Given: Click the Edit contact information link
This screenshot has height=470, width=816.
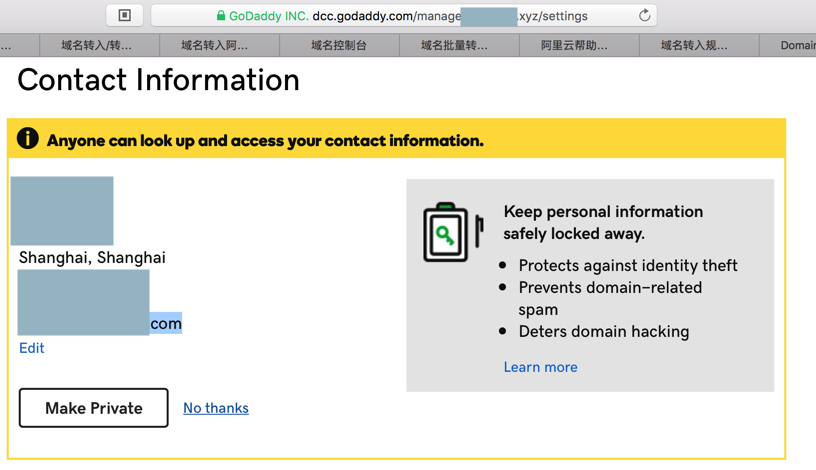Looking at the screenshot, I should click(32, 348).
